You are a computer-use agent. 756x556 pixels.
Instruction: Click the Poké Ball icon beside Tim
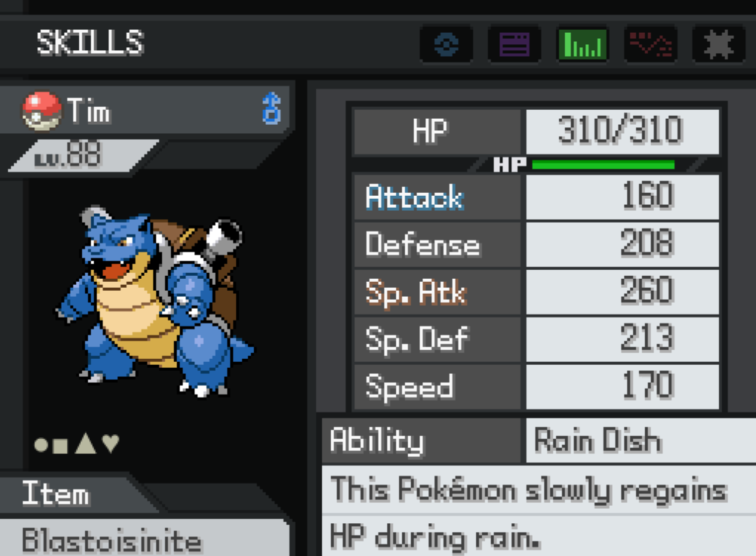point(41,110)
